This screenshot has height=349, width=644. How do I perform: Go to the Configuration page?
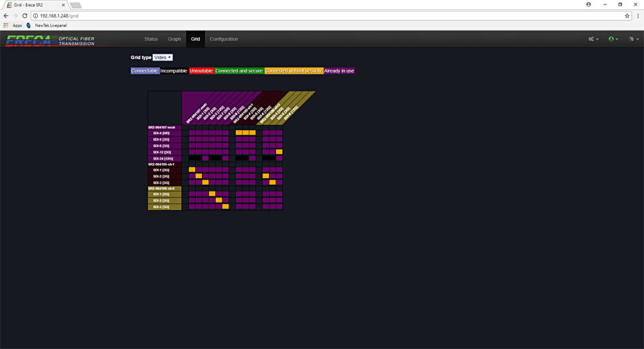[x=224, y=39]
